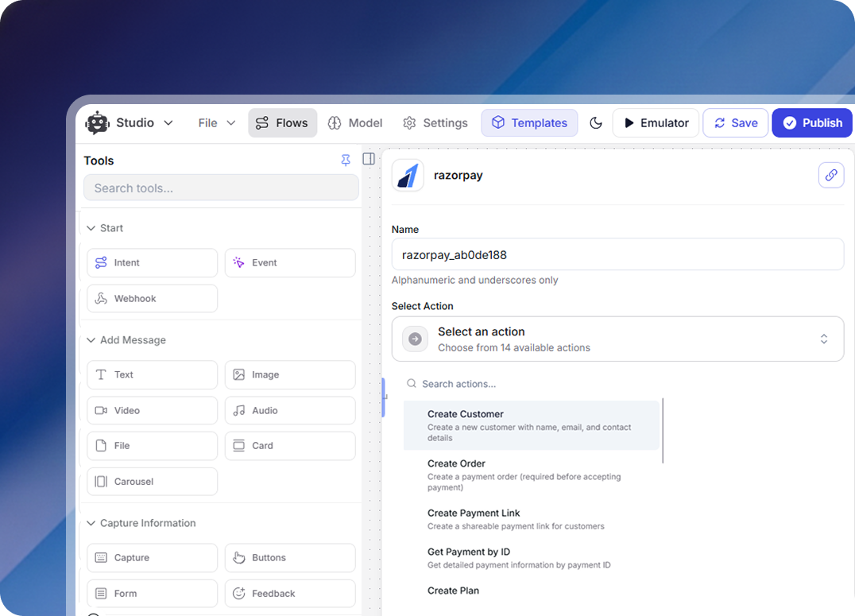This screenshot has width=855, height=616.
Task: Open the Settings tab
Action: [x=435, y=122]
